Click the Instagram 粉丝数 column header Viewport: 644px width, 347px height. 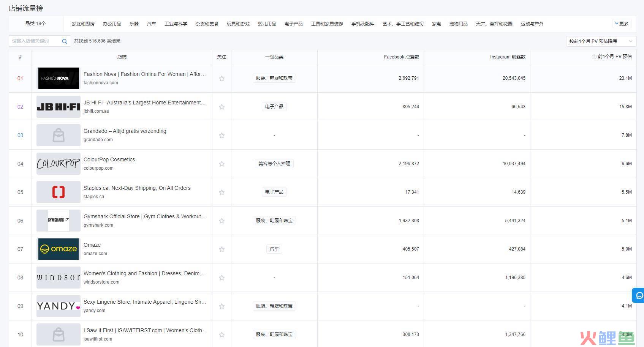pos(508,57)
